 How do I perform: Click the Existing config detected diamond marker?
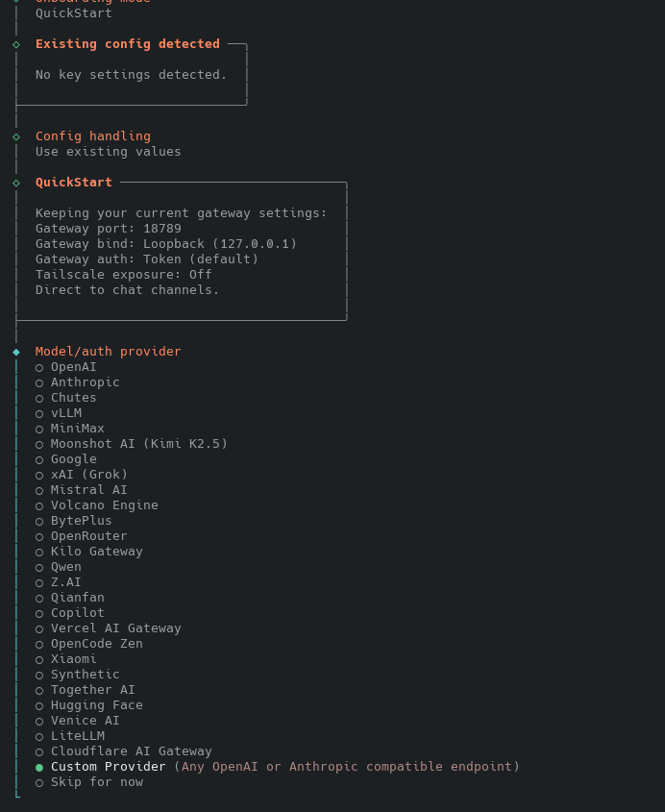point(16,44)
